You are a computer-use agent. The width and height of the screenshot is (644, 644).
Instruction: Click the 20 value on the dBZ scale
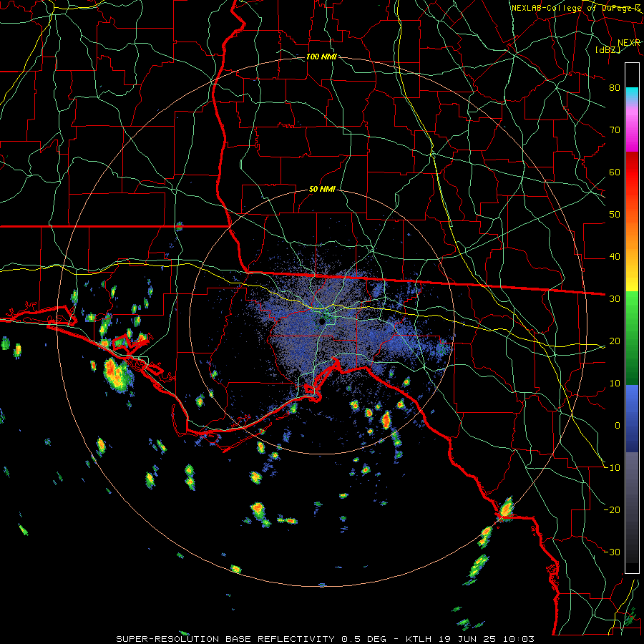615,341
